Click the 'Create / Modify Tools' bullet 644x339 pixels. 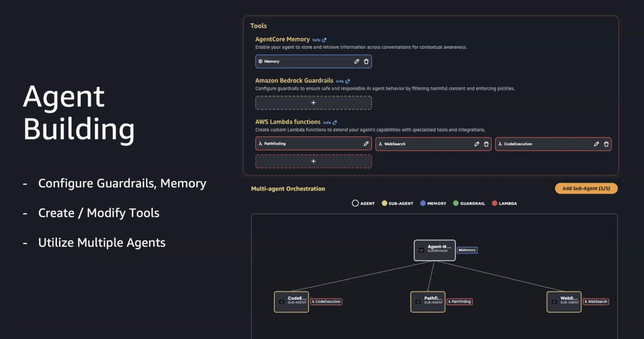(x=99, y=213)
